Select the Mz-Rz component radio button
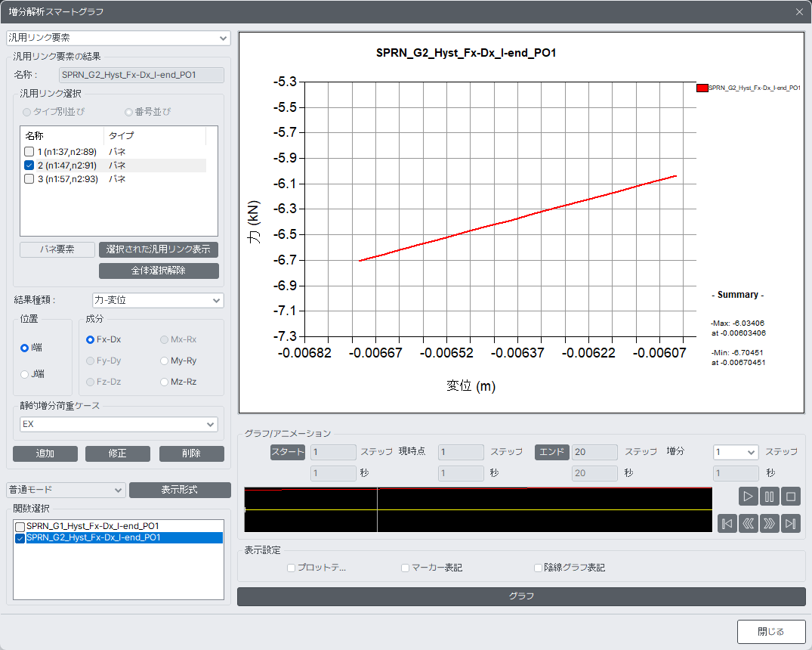 (164, 382)
